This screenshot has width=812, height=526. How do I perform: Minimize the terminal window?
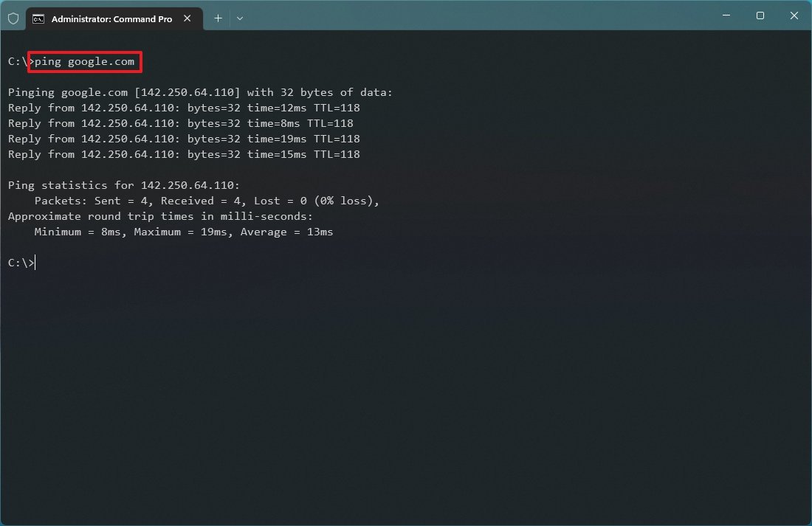[x=726, y=15]
